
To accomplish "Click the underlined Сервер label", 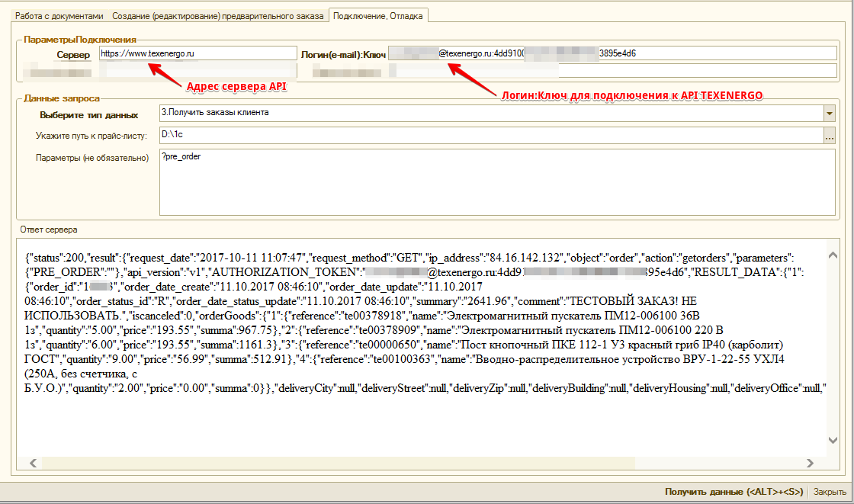I will 74,54.
